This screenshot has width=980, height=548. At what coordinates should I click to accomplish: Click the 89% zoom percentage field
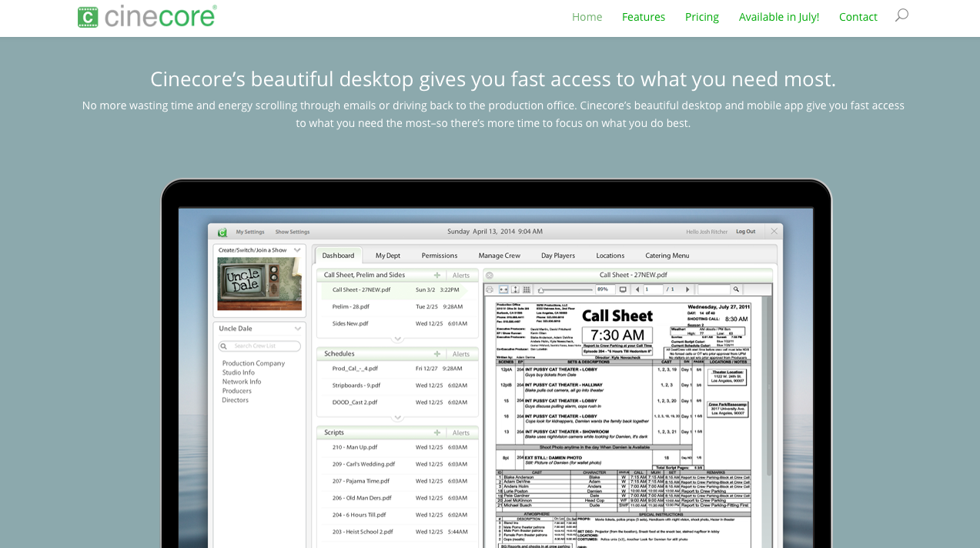point(604,289)
